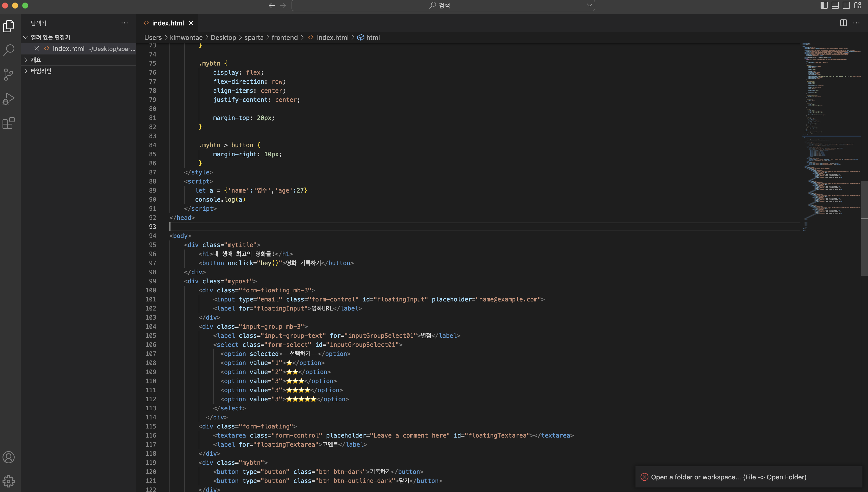The width and height of the screenshot is (868, 492).
Task: Open the Customize Layout control
Action: (x=858, y=5)
